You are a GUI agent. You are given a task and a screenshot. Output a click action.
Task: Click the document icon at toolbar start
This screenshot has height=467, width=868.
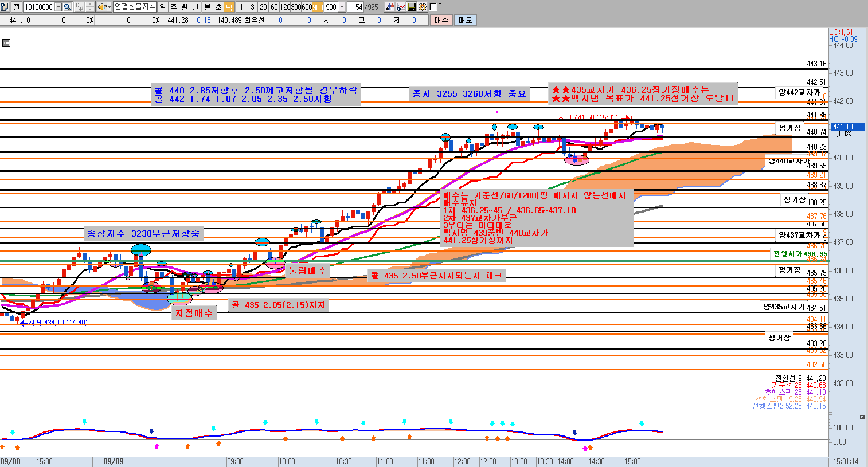click(5, 7)
